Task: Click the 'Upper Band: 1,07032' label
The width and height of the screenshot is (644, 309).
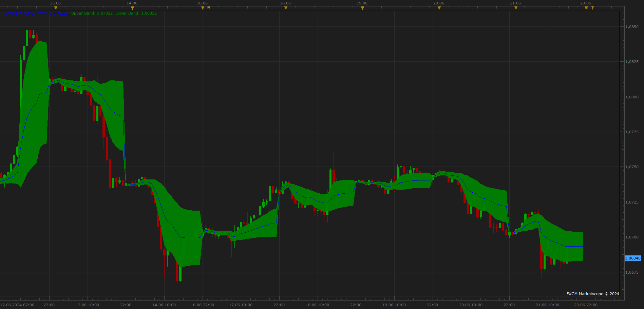Action: [x=92, y=13]
